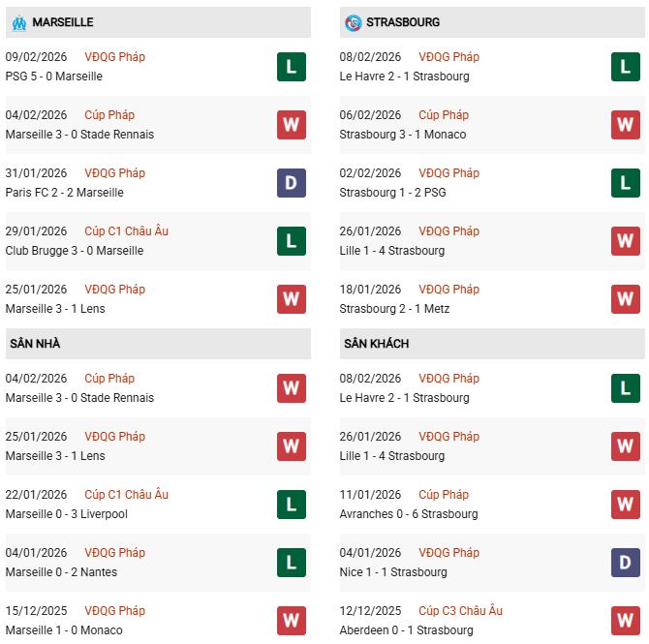This screenshot has width=649, height=644.
Task: Click the L badge for PSG 5 - 0 Marseille
Action: (291, 67)
